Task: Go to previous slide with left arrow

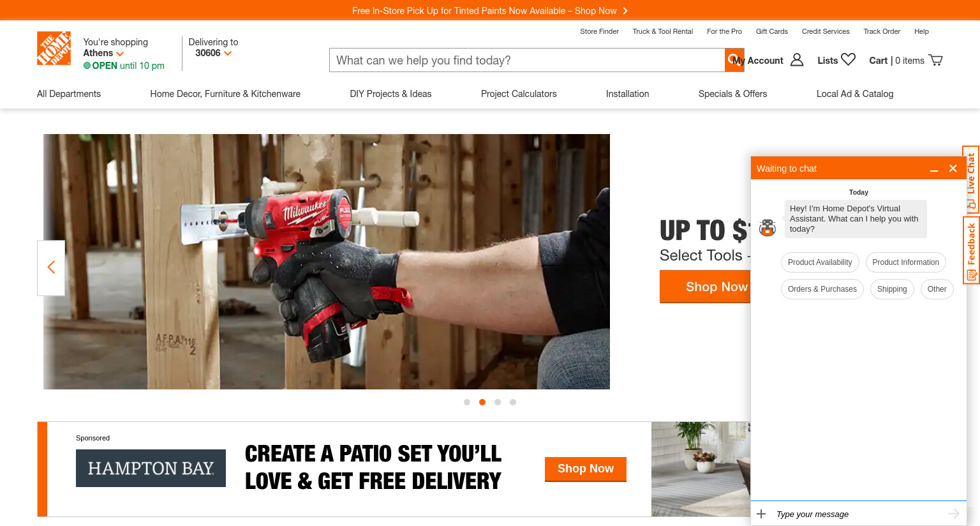Action: point(51,267)
